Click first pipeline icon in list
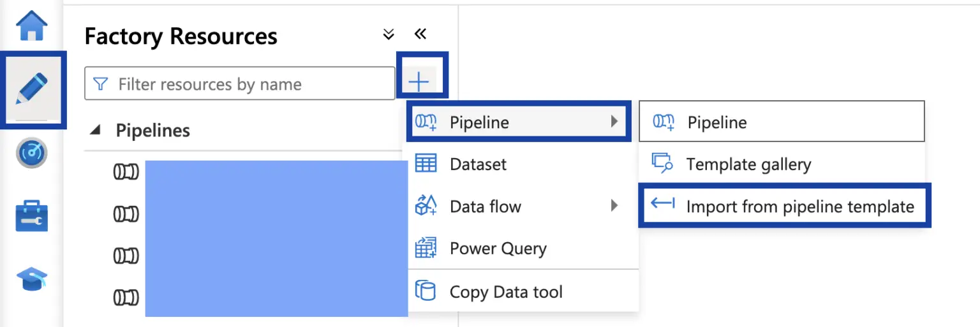Viewport: 980px width, 327px height. (126, 172)
